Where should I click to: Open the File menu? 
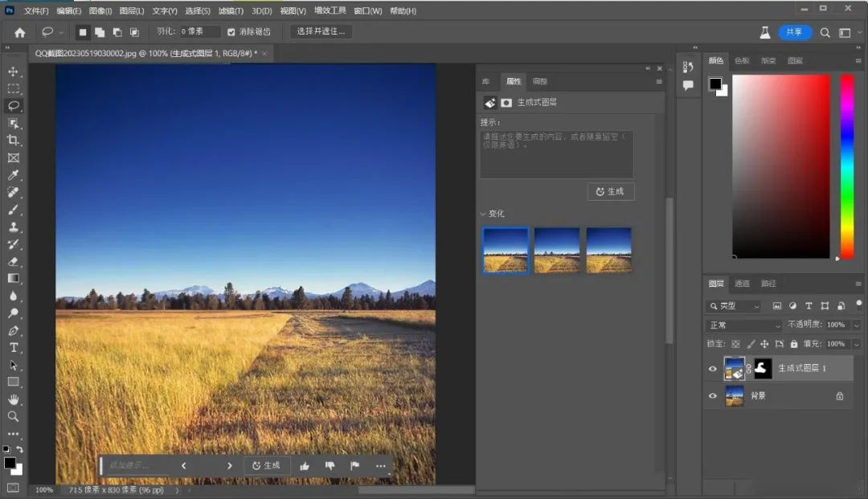[x=36, y=10]
